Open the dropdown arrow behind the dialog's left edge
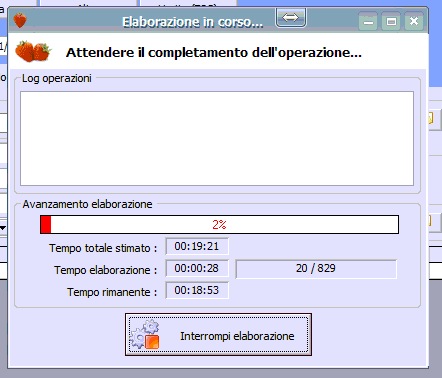 point(3,228)
